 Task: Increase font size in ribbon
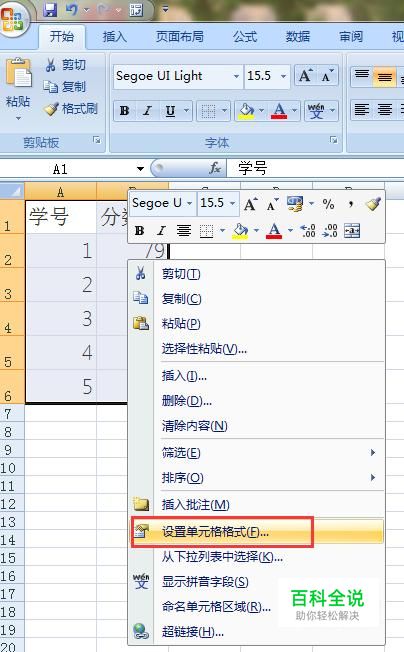305,76
